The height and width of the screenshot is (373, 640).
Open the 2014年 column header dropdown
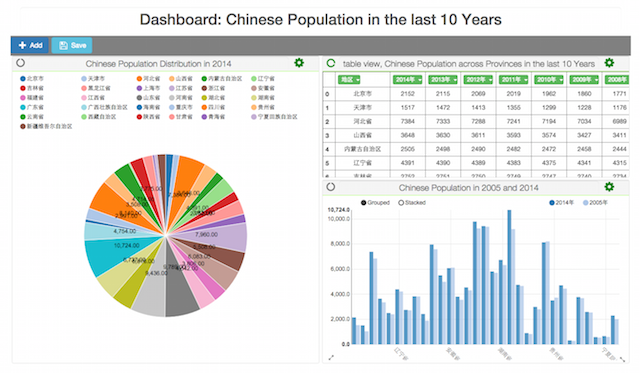pyautogui.click(x=407, y=80)
